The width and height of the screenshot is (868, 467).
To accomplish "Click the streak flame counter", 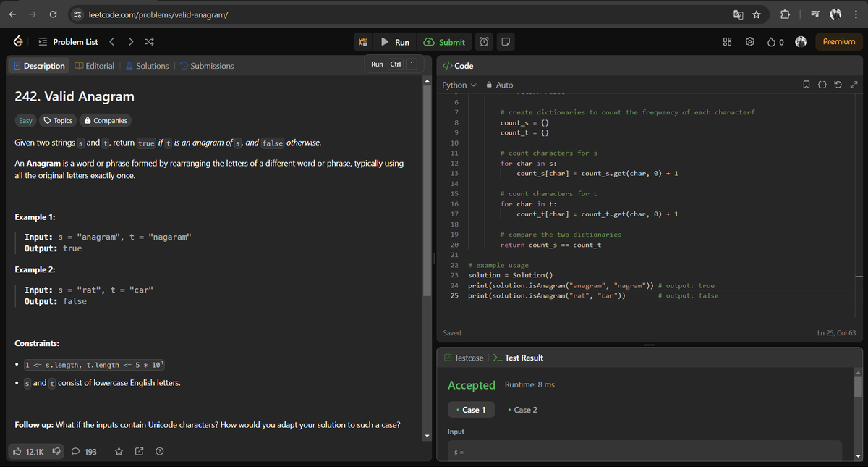I will pos(776,42).
